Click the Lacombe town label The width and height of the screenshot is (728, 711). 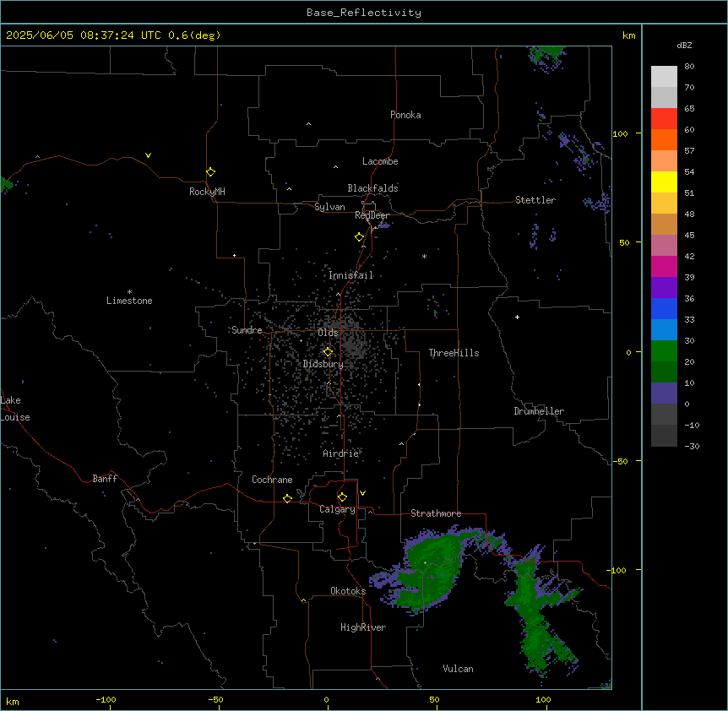380,161
